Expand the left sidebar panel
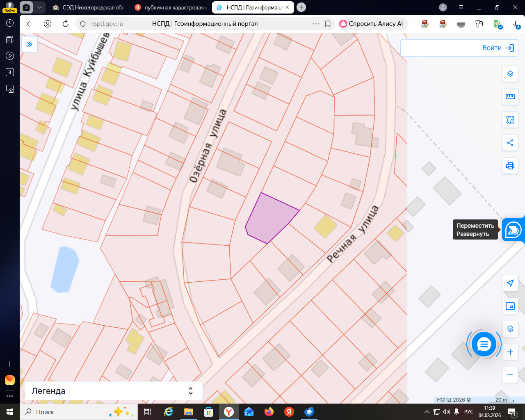The image size is (525, 420). 30,44
